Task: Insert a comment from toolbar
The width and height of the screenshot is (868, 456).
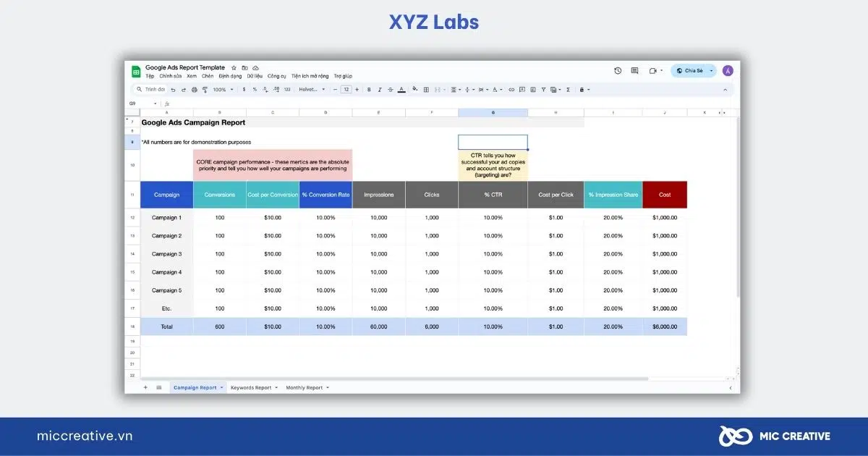Action: coord(522,90)
